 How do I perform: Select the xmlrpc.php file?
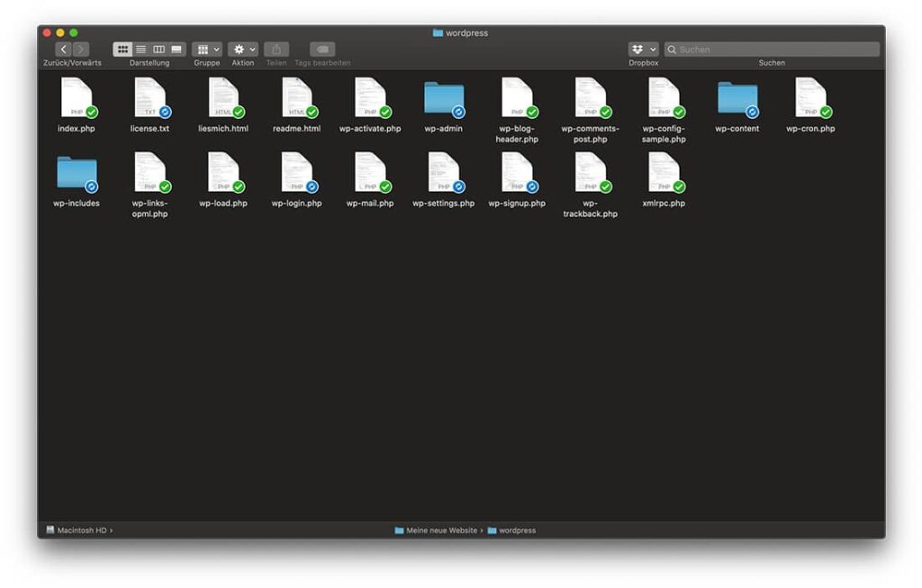click(664, 177)
